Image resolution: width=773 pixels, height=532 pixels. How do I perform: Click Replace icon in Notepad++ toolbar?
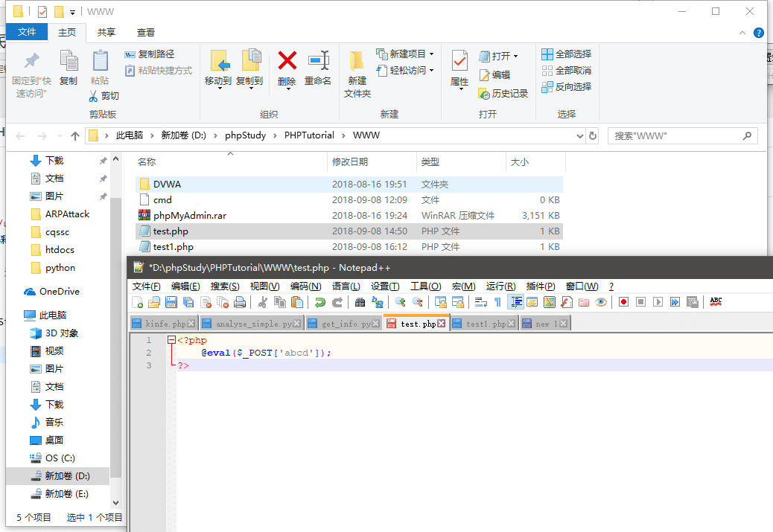coord(377,302)
